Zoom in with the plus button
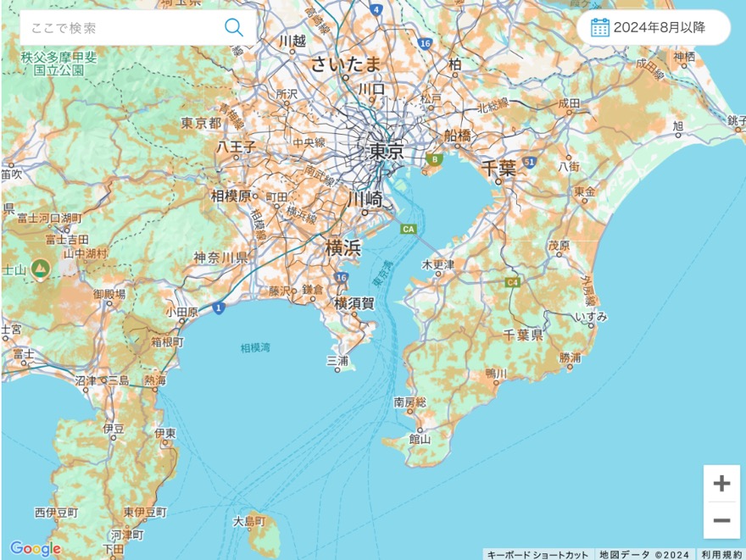This screenshot has width=746, height=560. tap(721, 484)
